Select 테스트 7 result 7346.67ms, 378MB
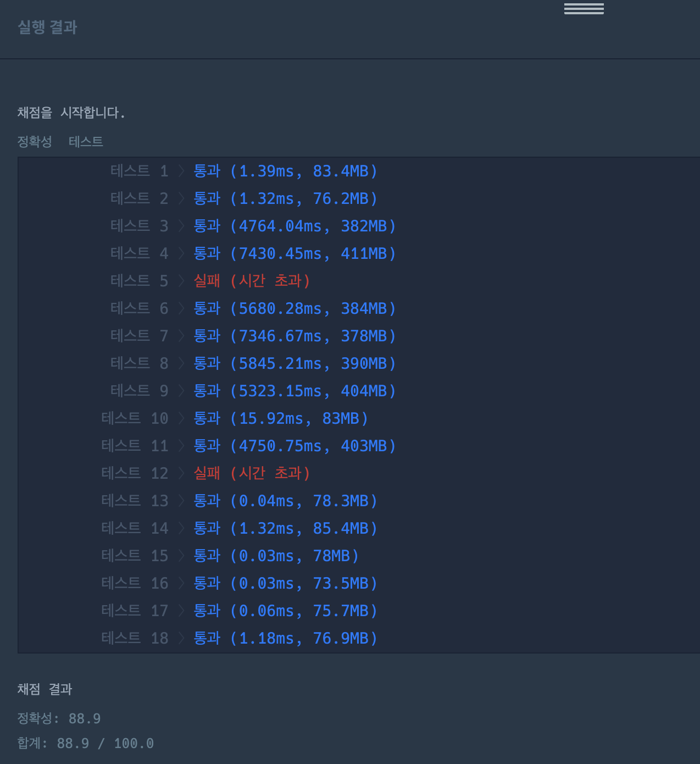Image resolution: width=700 pixels, height=764 pixels. point(295,336)
